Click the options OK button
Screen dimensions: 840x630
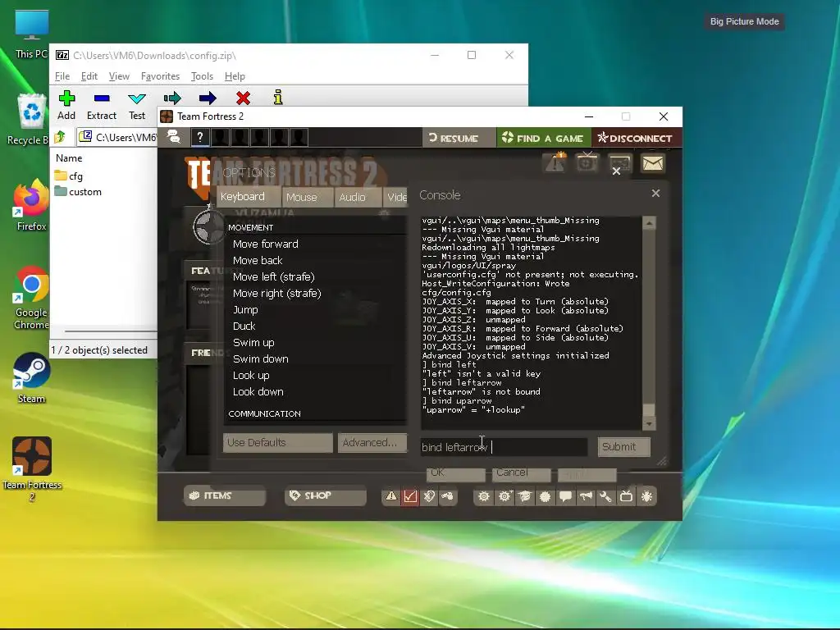click(x=456, y=473)
